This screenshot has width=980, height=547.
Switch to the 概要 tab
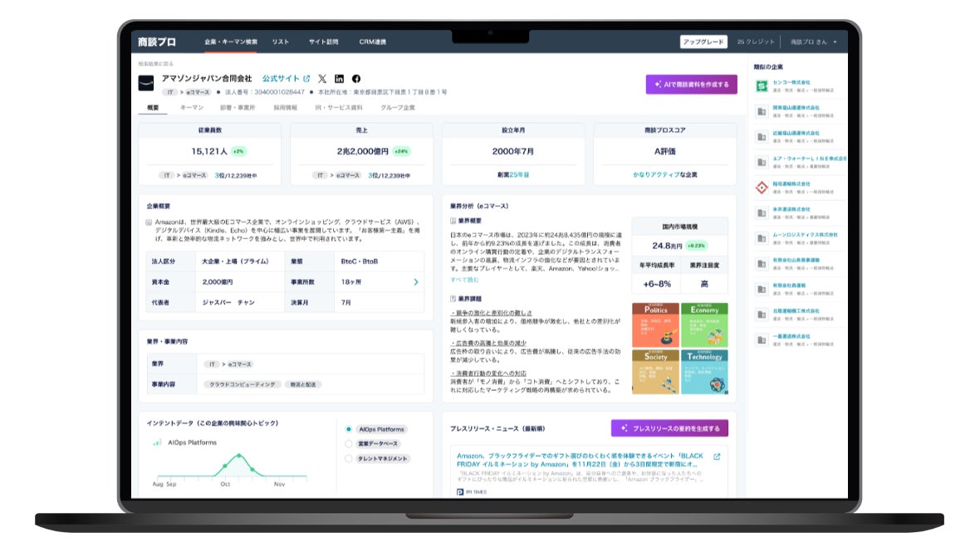153,107
